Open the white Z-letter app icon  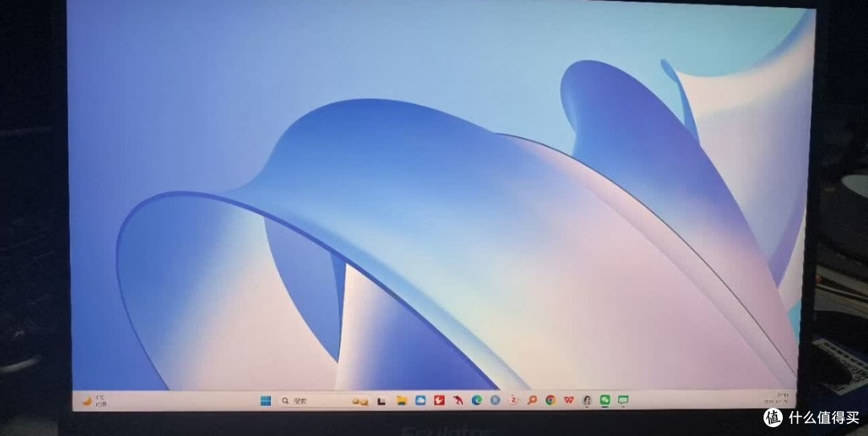(x=514, y=400)
